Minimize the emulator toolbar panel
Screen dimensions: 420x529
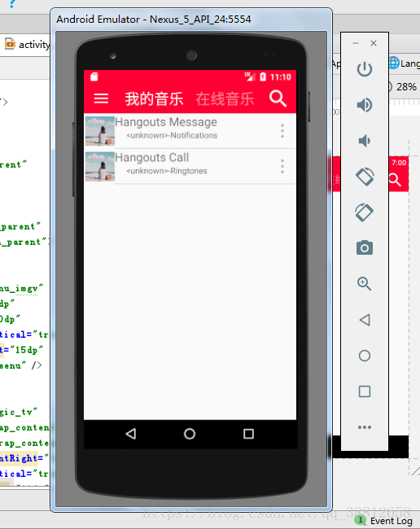click(x=356, y=43)
